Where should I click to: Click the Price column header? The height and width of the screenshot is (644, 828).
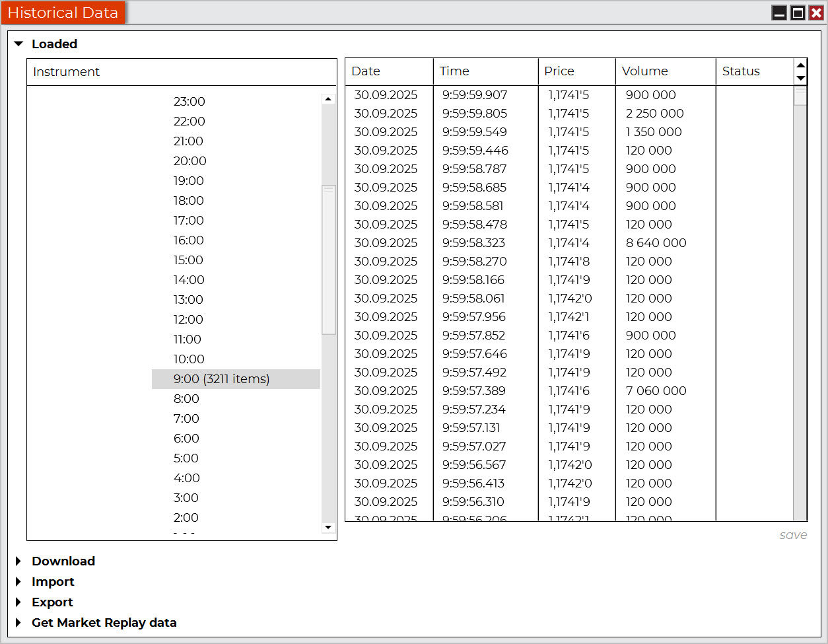pos(559,71)
